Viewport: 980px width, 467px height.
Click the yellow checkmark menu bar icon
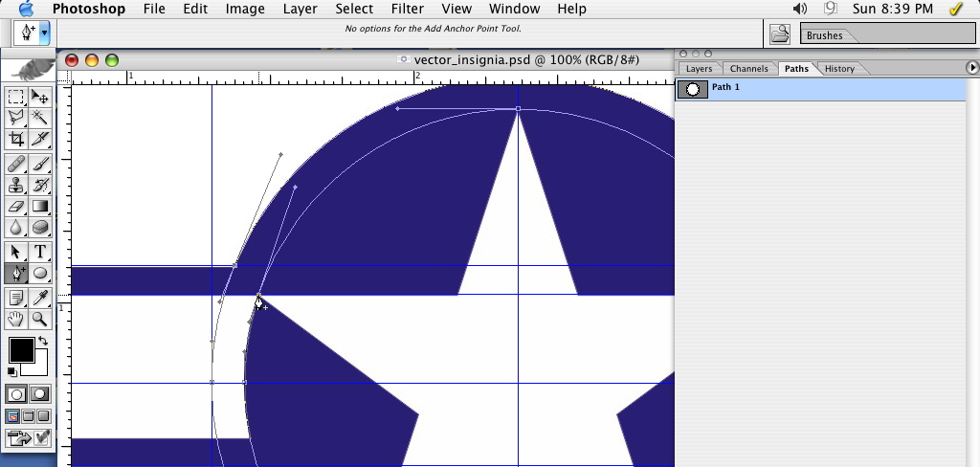click(956, 9)
